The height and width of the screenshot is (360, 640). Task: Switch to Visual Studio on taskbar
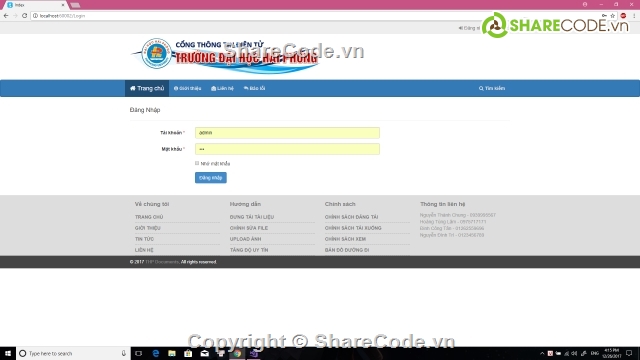[x=253, y=353]
